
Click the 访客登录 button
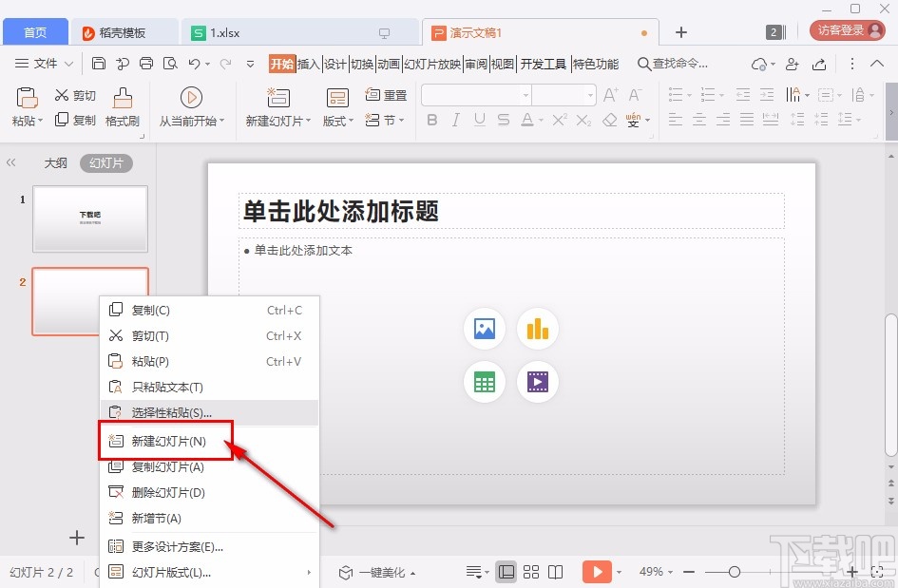pos(845,29)
